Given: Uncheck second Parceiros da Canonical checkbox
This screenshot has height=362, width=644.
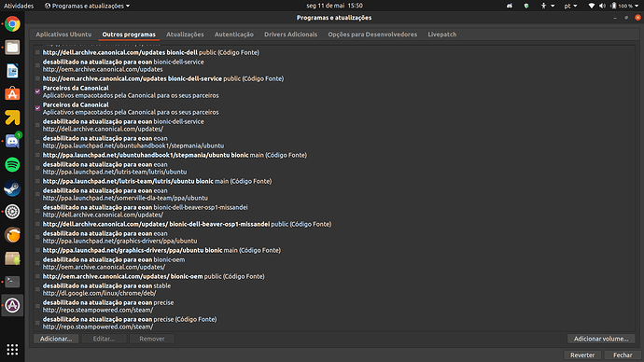Looking at the screenshot, I should click(x=37, y=108).
